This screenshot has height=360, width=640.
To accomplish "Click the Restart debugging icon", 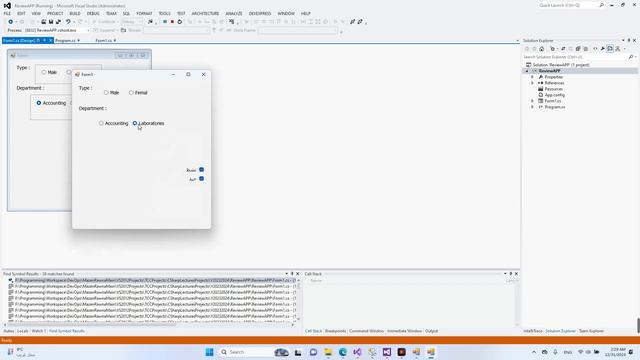I will 180,22.
